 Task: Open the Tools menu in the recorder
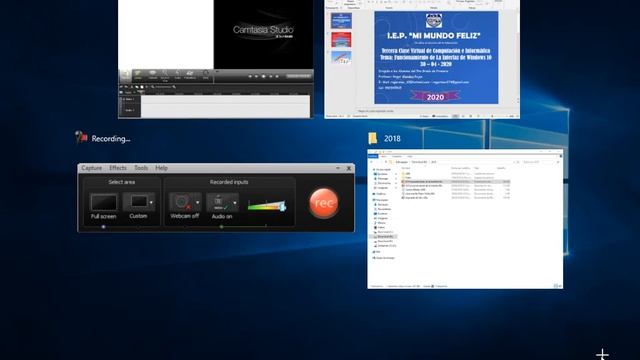pyautogui.click(x=141, y=168)
